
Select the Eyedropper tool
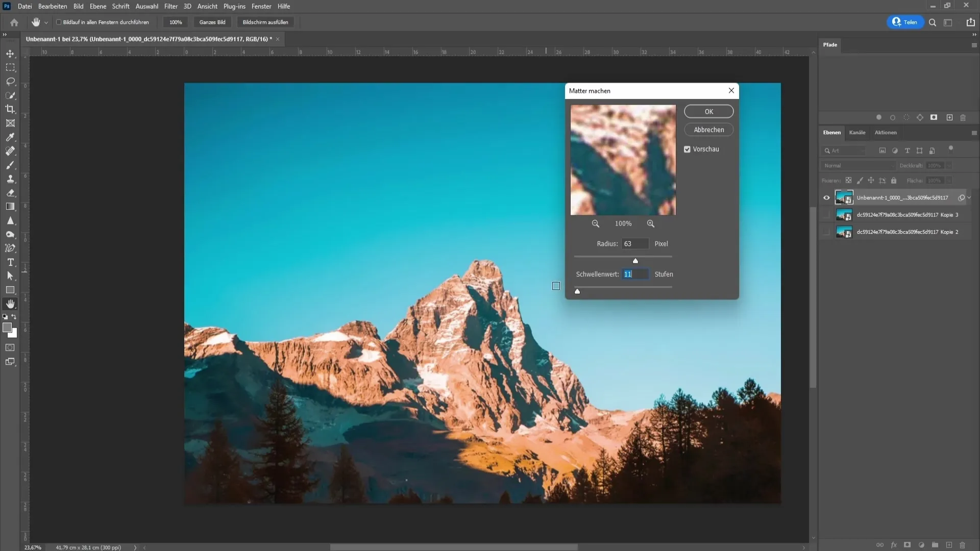[x=10, y=137]
